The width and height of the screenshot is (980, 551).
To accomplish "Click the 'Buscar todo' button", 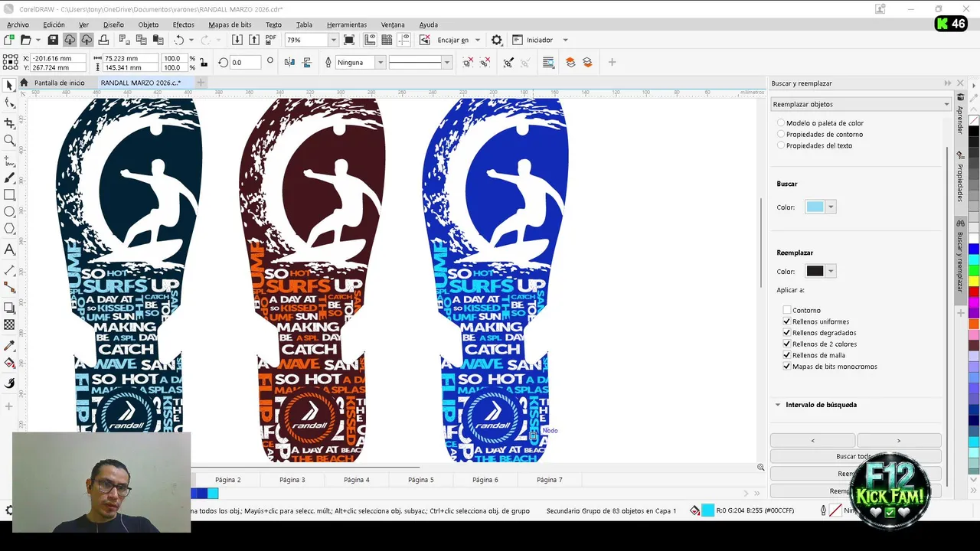I will (x=856, y=456).
